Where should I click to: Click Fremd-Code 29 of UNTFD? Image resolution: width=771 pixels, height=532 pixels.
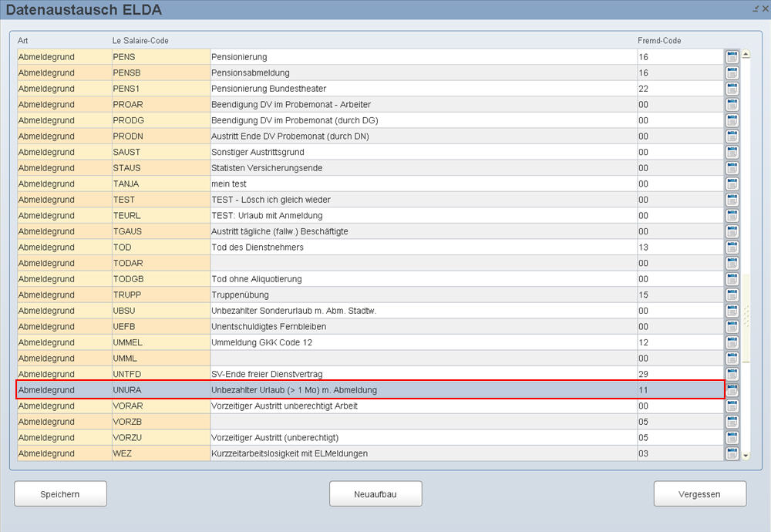point(681,374)
